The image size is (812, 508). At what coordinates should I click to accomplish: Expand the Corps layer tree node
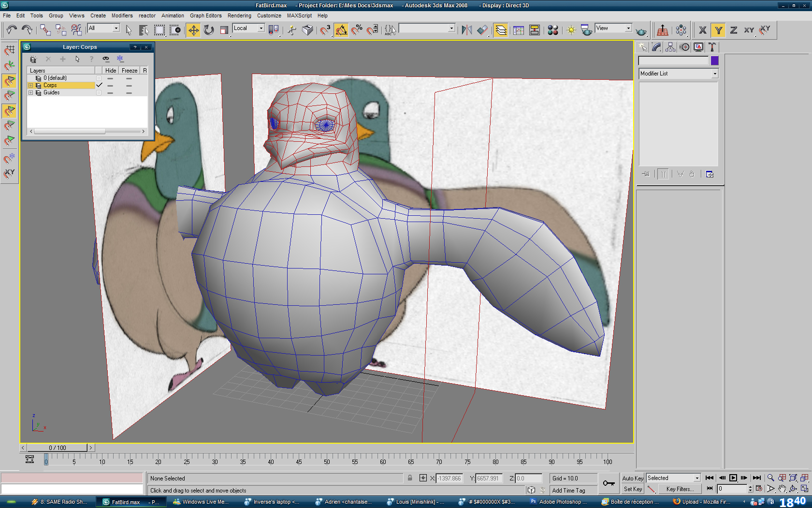(30, 85)
